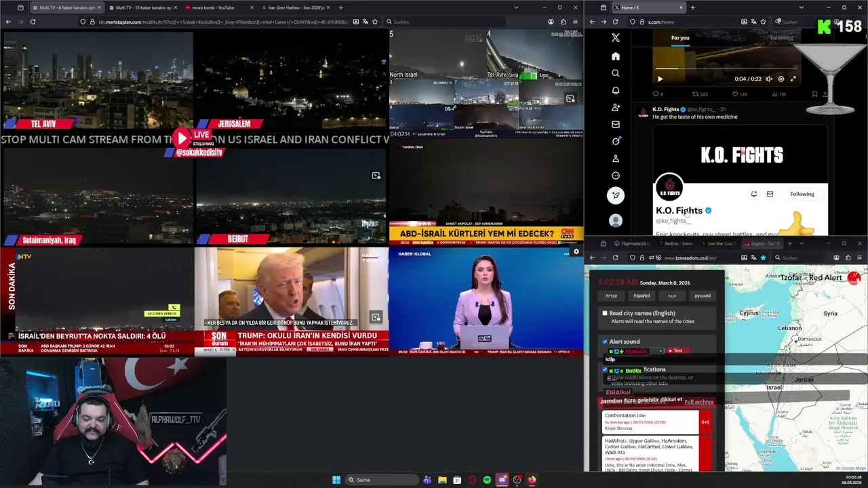Open File Explorer from the taskbar

(442, 480)
